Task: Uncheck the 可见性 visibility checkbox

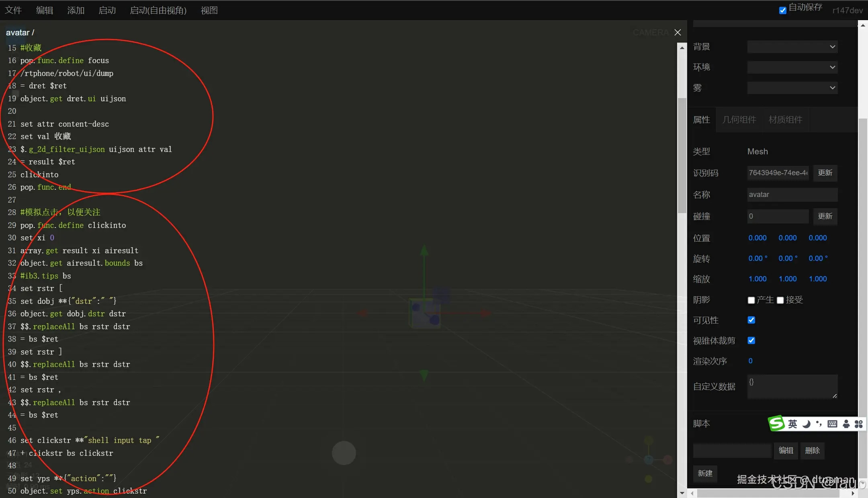Action: click(751, 320)
